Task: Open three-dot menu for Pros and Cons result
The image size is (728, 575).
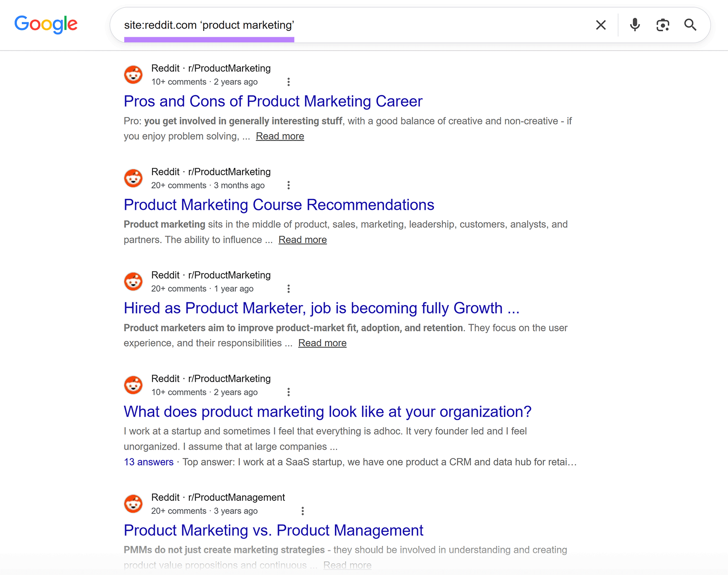Action: click(288, 82)
